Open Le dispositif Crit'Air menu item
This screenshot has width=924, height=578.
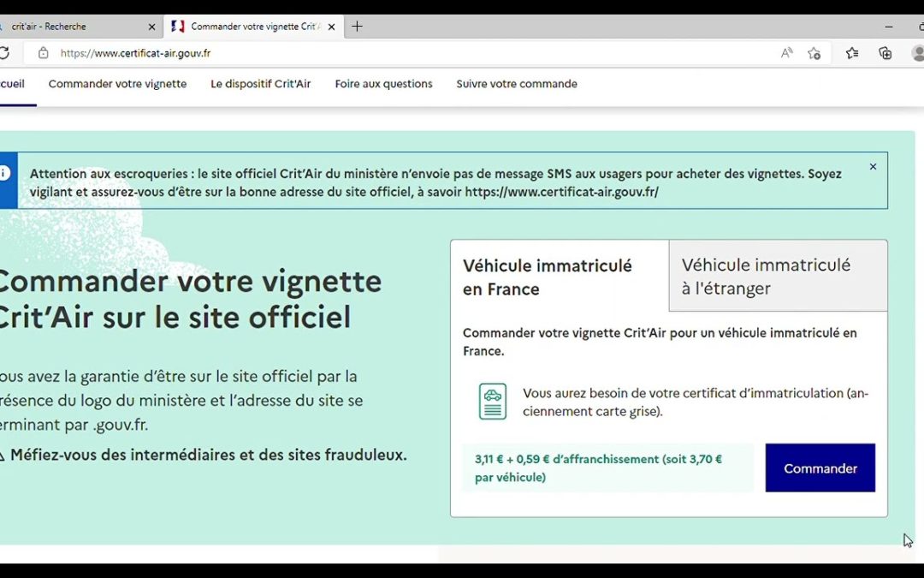(260, 84)
